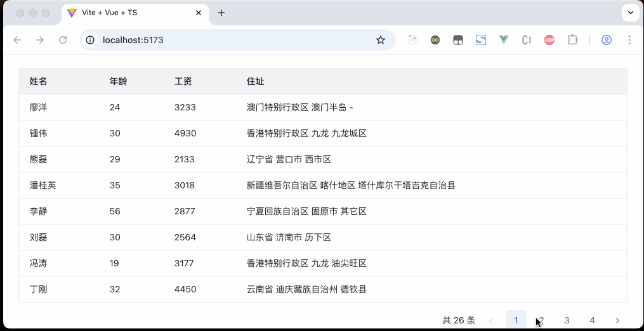Viewport: 644px width, 331px height.
Task: Bookmark this page with the star icon
Action: [381, 40]
